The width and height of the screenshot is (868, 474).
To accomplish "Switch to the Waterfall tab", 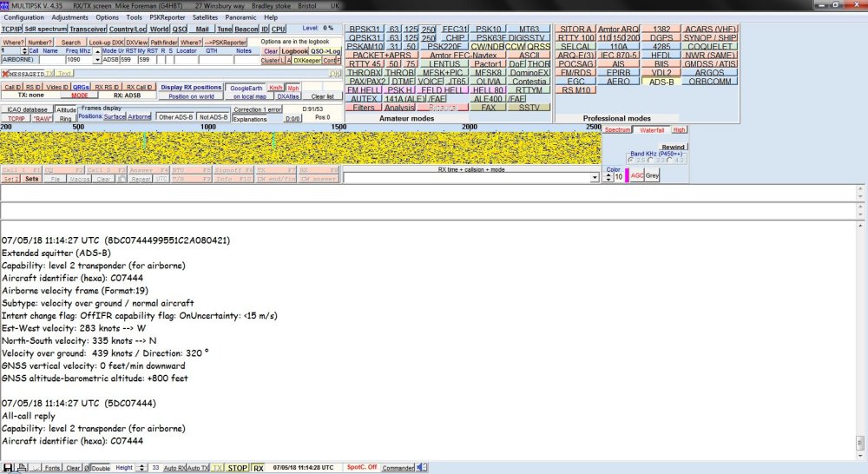I will coord(652,129).
